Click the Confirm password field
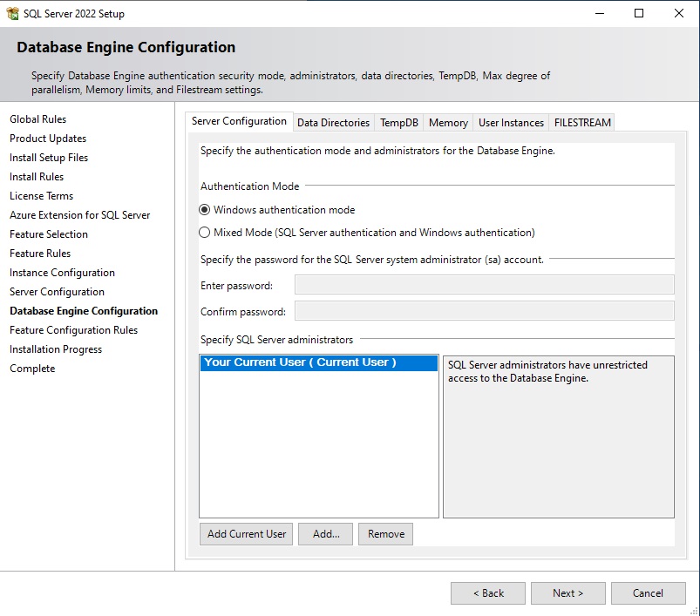Viewport: 700px width, 616px height. [484, 311]
